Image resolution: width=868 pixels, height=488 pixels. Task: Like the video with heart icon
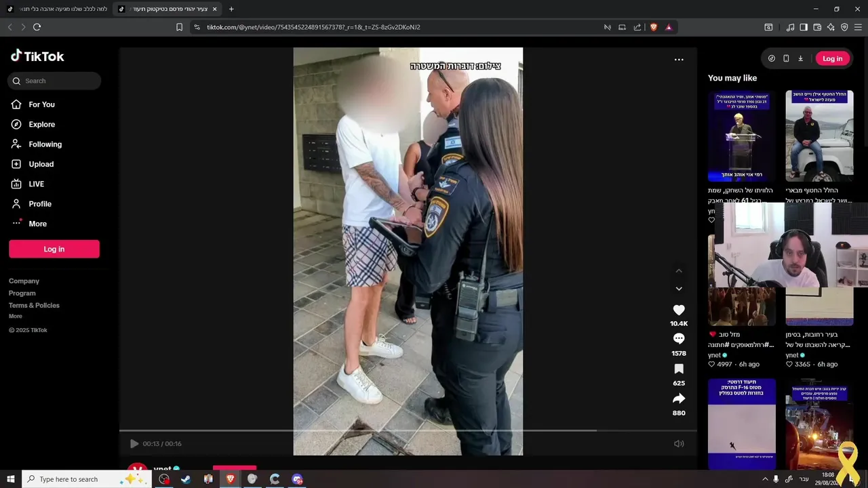click(x=679, y=310)
